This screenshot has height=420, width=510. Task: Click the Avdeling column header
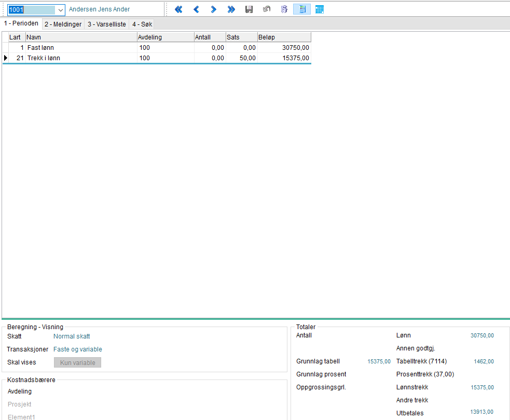[165, 37]
